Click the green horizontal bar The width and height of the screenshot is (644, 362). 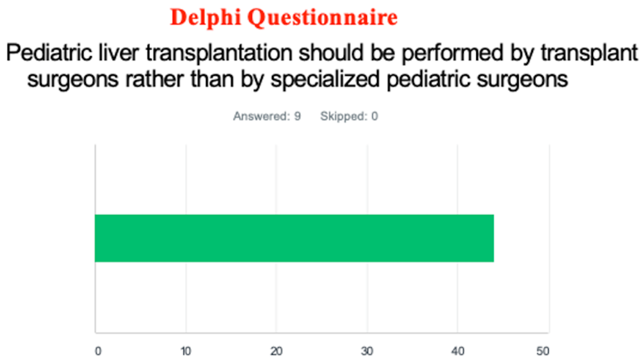294,238
